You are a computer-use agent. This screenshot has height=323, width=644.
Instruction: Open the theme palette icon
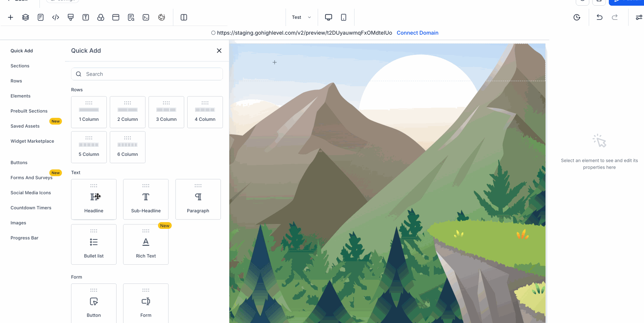click(162, 17)
